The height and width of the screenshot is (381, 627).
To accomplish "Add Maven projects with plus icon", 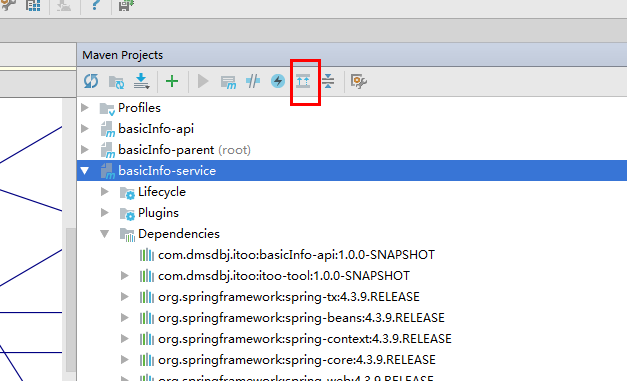I will tap(172, 81).
